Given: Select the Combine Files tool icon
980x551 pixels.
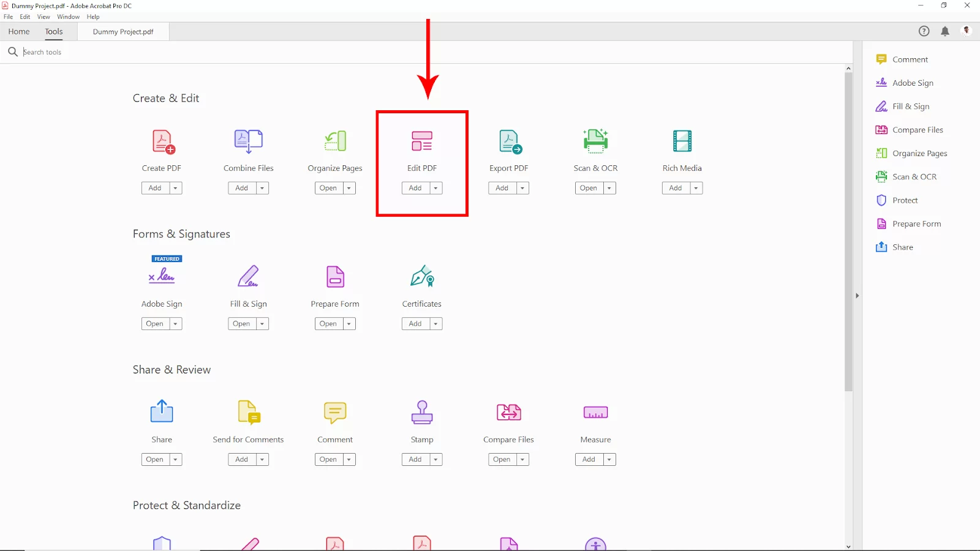Looking at the screenshot, I should 248,141.
